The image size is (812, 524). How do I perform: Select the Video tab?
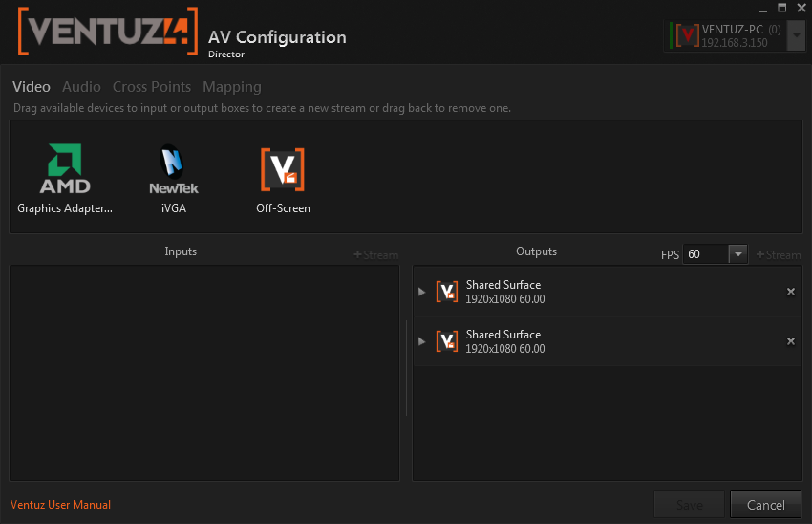pyautogui.click(x=32, y=87)
